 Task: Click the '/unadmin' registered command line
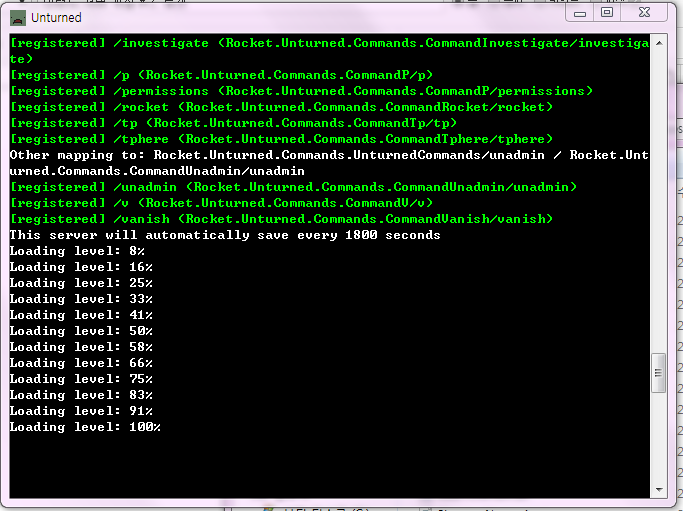click(x=293, y=187)
